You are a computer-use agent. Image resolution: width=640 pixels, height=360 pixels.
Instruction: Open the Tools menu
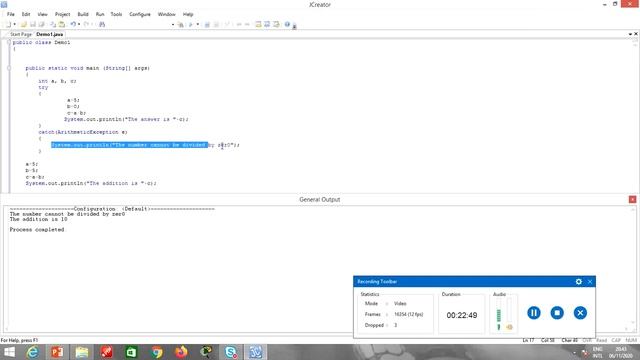116,14
